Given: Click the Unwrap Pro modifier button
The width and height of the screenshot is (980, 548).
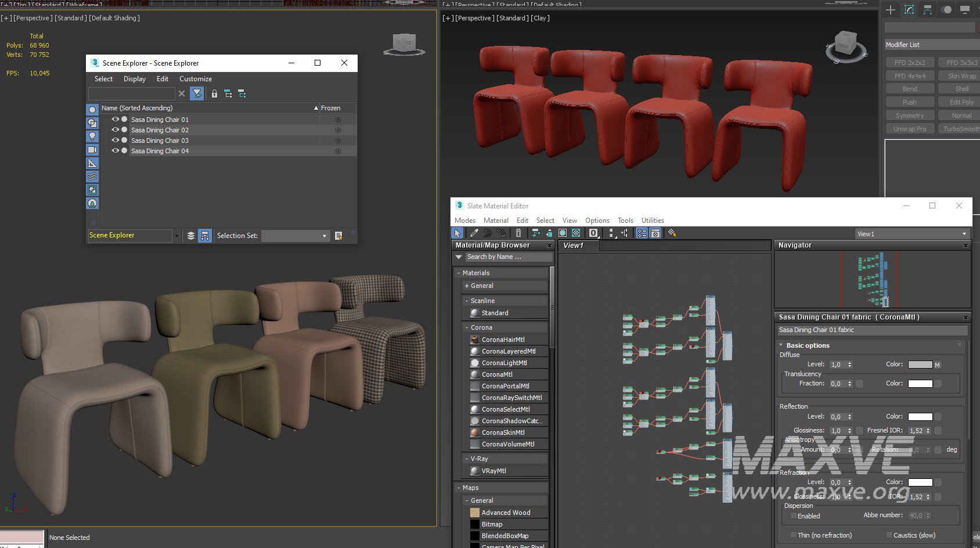Looking at the screenshot, I should 909,129.
